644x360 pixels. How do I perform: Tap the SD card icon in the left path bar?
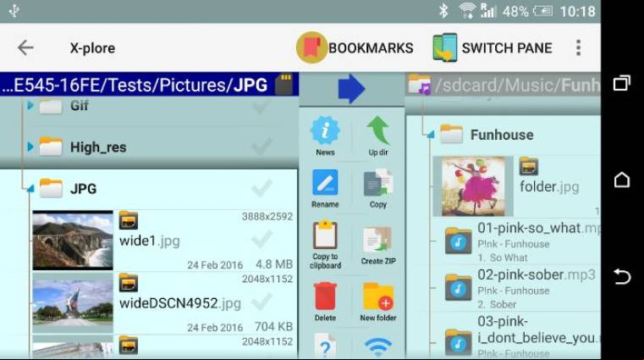pyautogui.click(x=284, y=85)
